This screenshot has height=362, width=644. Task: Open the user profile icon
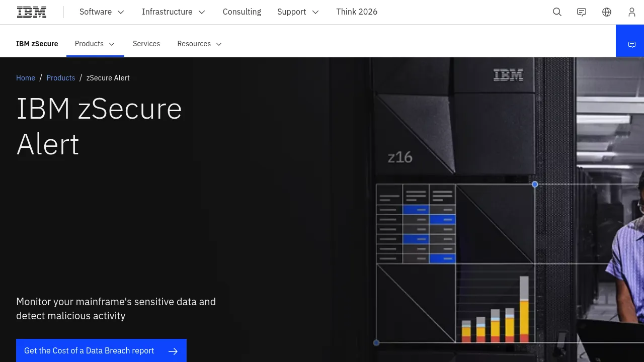632,12
